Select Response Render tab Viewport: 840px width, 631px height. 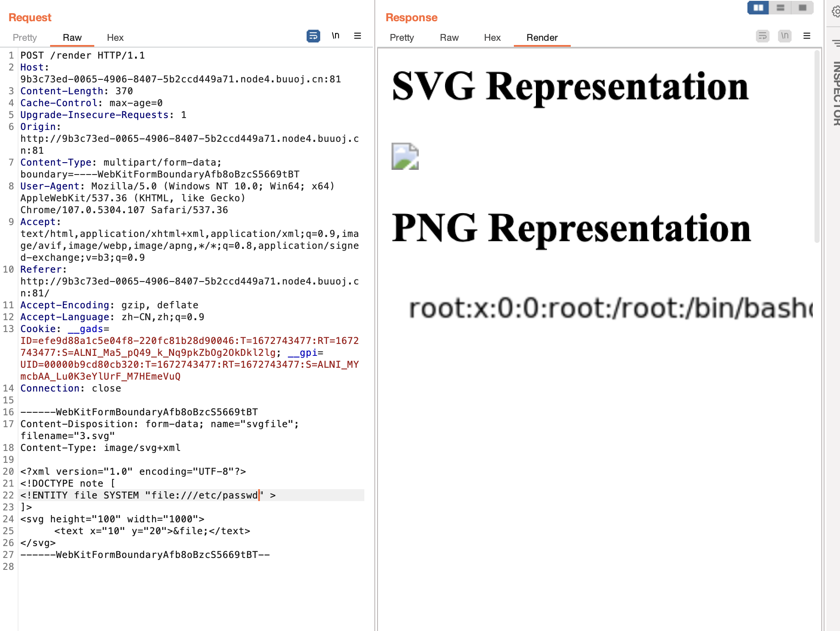pyautogui.click(x=542, y=37)
